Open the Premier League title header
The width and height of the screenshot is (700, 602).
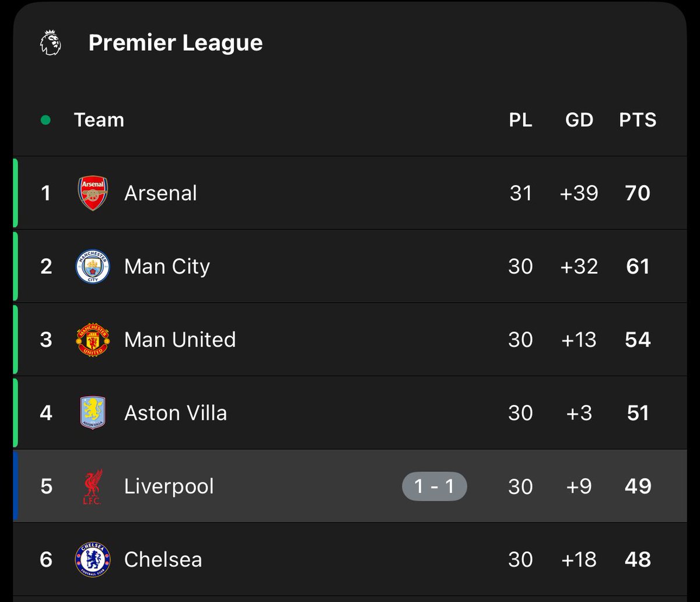pyautogui.click(x=176, y=43)
